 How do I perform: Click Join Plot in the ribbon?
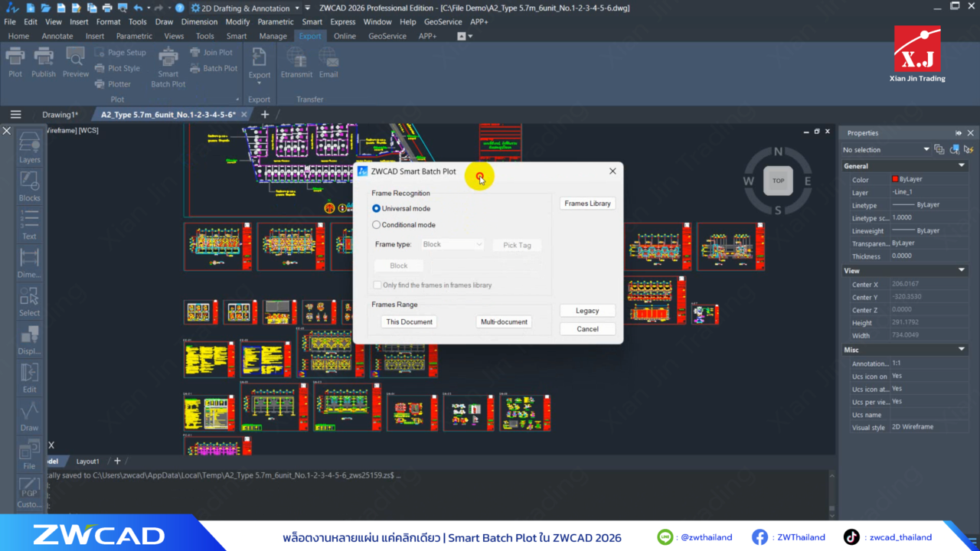[211, 53]
